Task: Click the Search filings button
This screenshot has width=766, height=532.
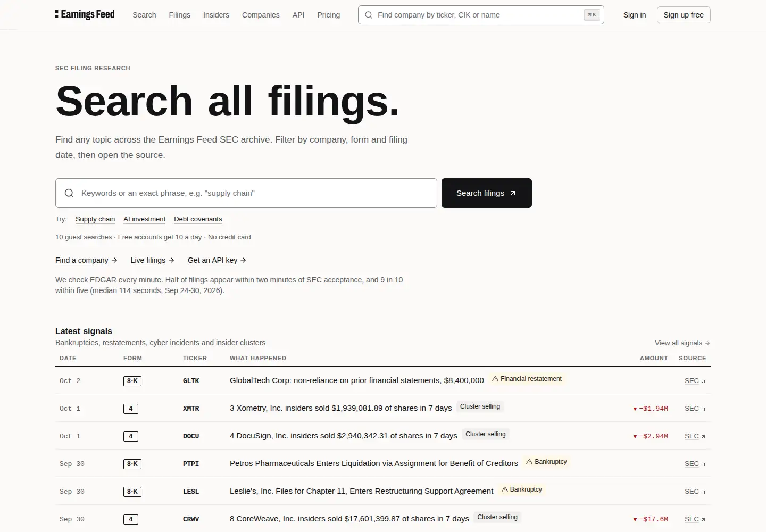Action: pos(487,193)
